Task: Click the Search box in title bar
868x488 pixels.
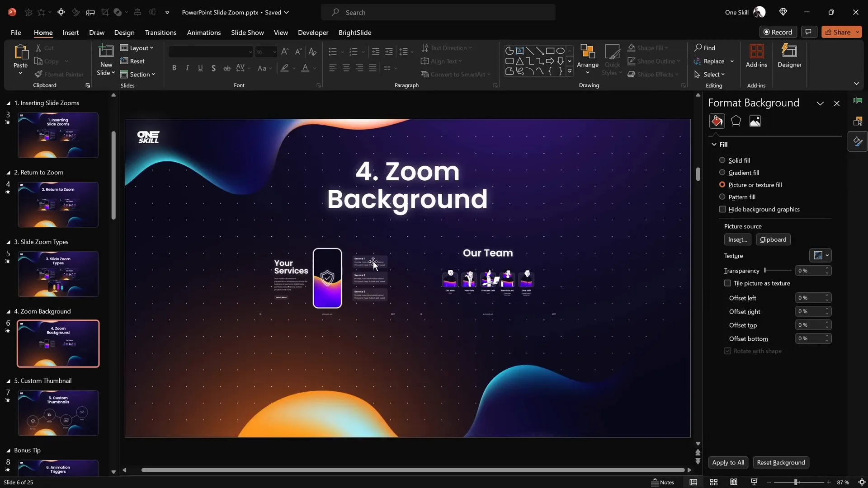Action: point(438,12)
